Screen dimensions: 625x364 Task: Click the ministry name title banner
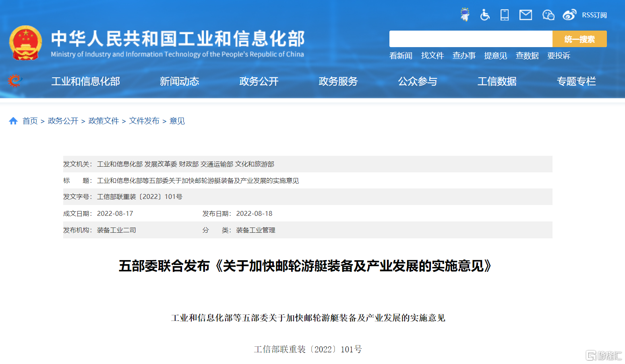point(178,43)
